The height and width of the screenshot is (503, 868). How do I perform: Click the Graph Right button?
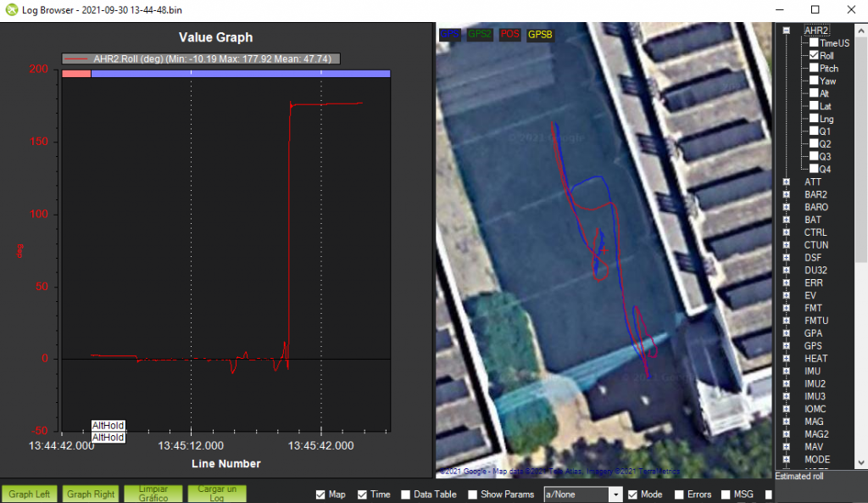pyautogui.click(x=91, y=494)
